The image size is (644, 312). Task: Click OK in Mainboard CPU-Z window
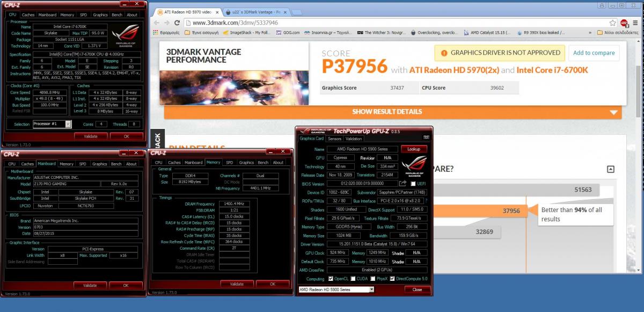click(x=127, y=285)
